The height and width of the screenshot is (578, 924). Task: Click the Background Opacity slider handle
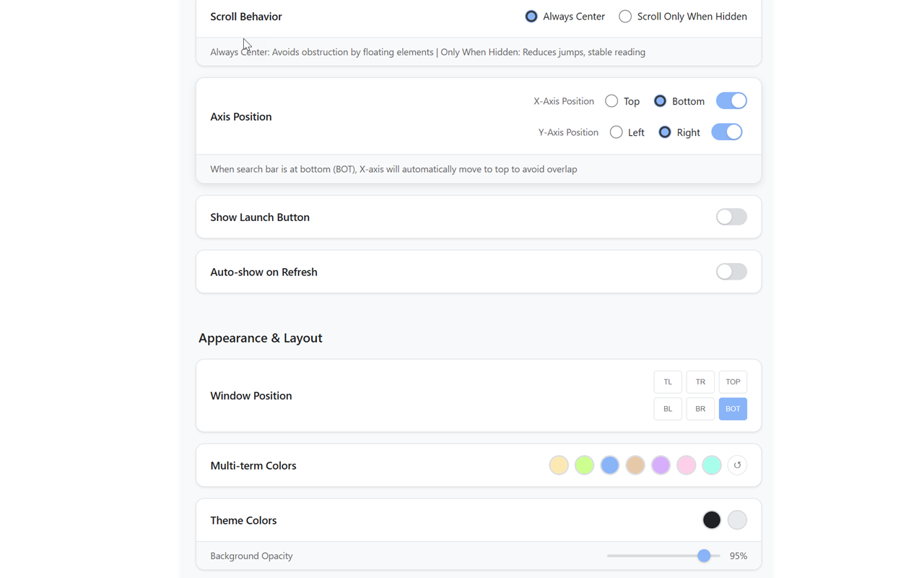tap(704, 556)
